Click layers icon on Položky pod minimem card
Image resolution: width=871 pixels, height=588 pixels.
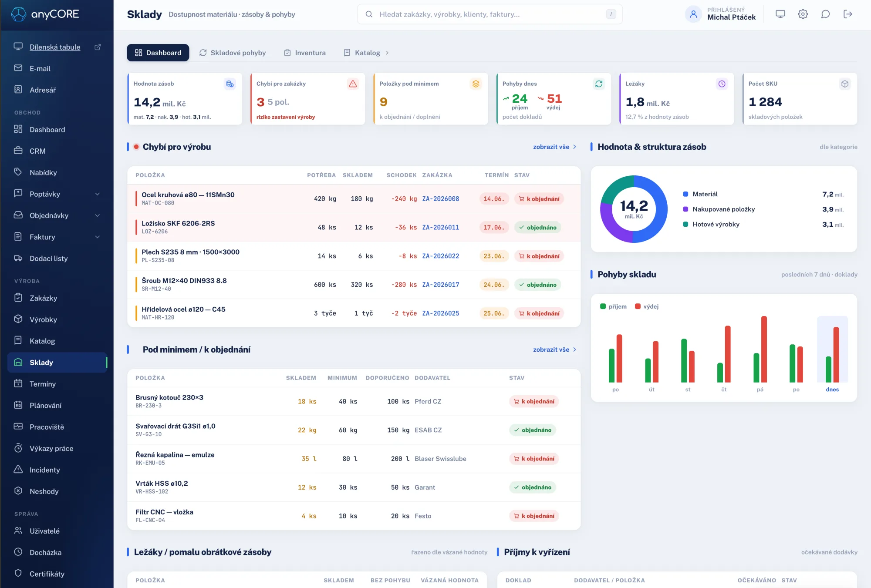coord(476,84)
